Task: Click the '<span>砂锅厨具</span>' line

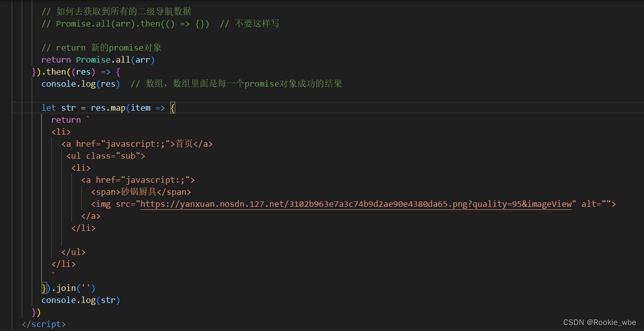Action: (141, 192)
